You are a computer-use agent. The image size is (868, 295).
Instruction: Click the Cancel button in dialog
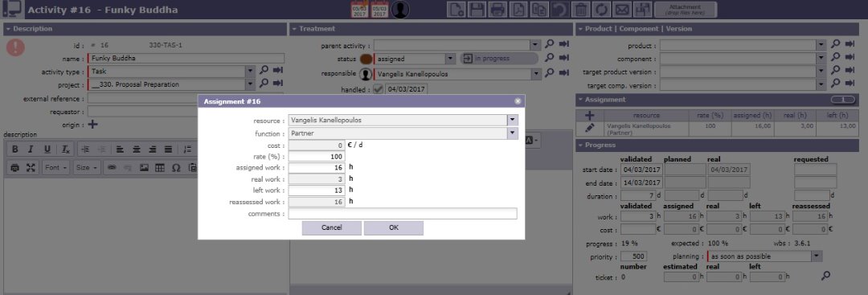(332, 227)
